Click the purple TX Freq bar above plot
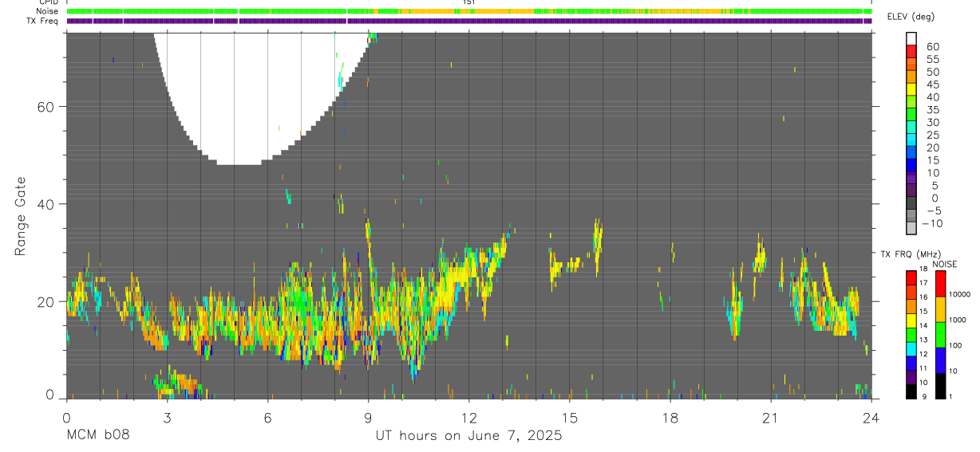The height and width of the screenshot is (452, 980). [469, 21]
